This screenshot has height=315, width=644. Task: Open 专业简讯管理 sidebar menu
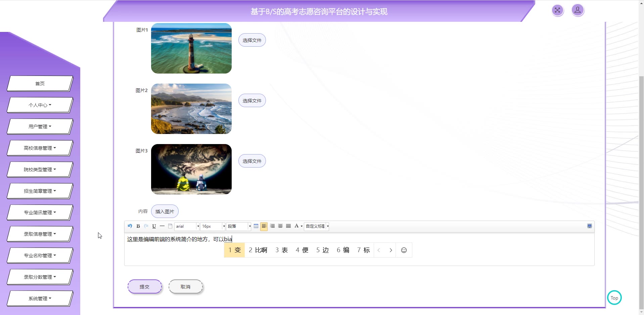pos(40,213)
